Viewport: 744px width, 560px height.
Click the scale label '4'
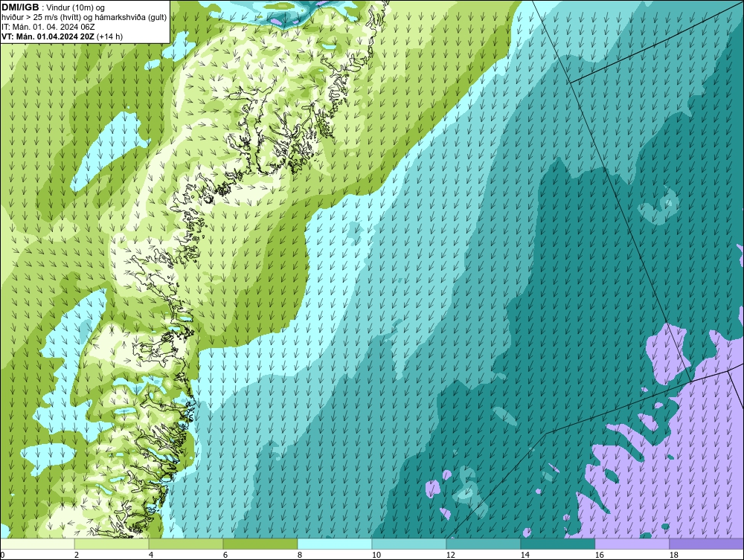tap(151, 555)
